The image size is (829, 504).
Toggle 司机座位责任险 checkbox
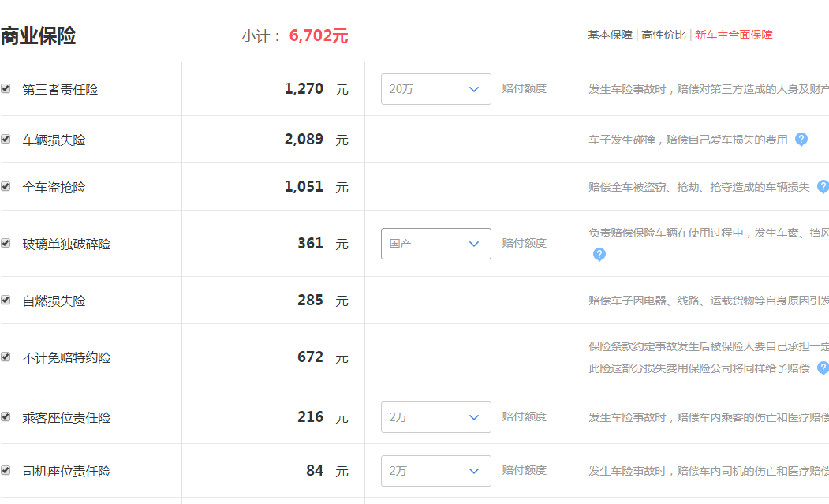(x=6, y=470)
